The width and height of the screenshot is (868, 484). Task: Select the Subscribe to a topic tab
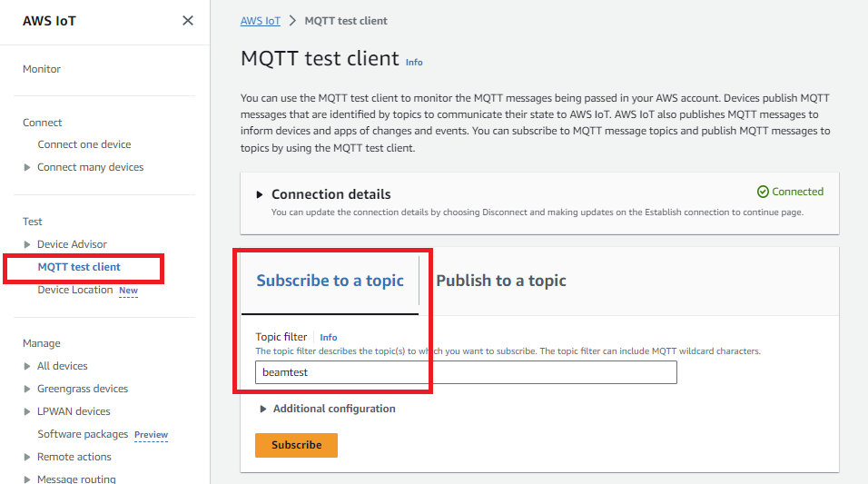click(x=330, y=281)
